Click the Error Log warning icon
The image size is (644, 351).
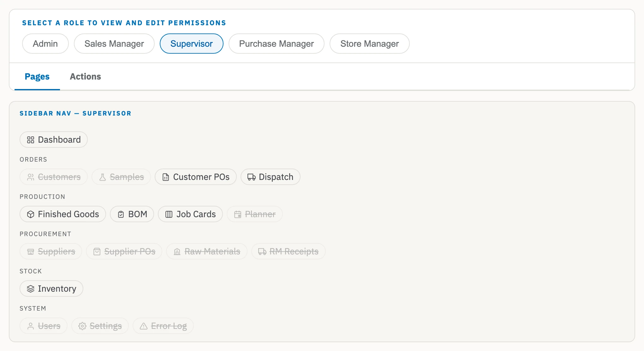coord(144,326)
